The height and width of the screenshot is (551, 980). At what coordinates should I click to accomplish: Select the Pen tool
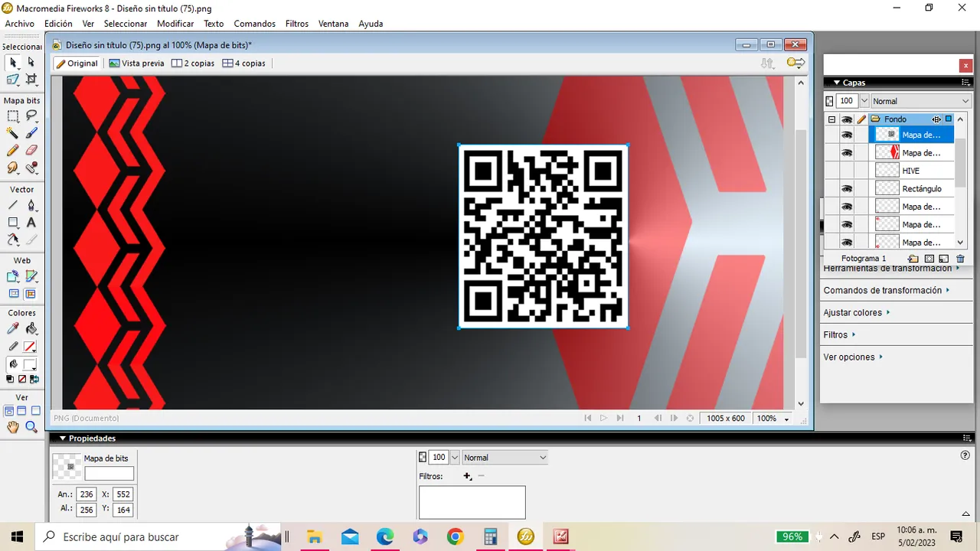(31, 205)
